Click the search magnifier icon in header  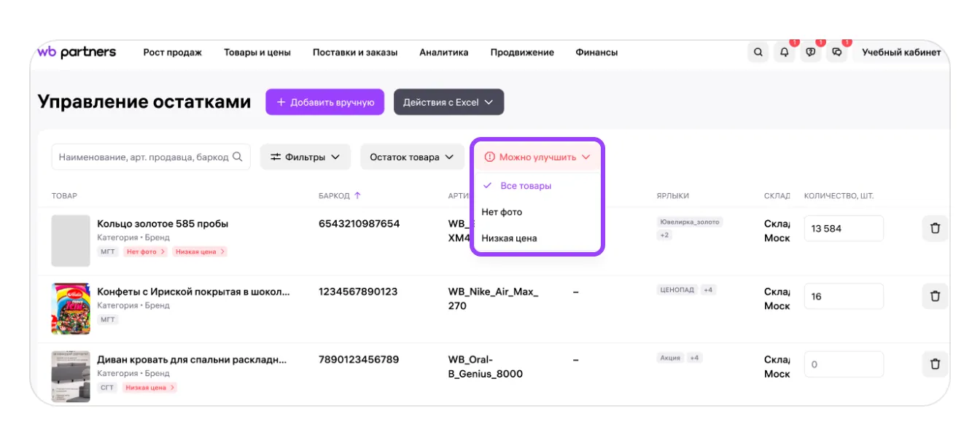click(x=758, y=52)
